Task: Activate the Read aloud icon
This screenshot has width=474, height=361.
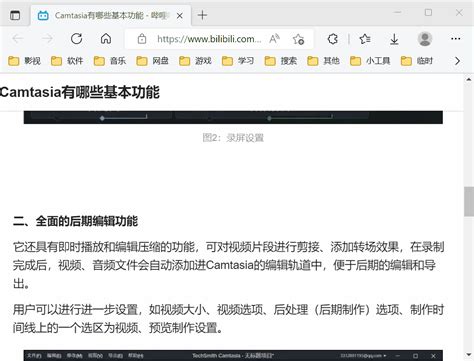Action: click(274, 39)
